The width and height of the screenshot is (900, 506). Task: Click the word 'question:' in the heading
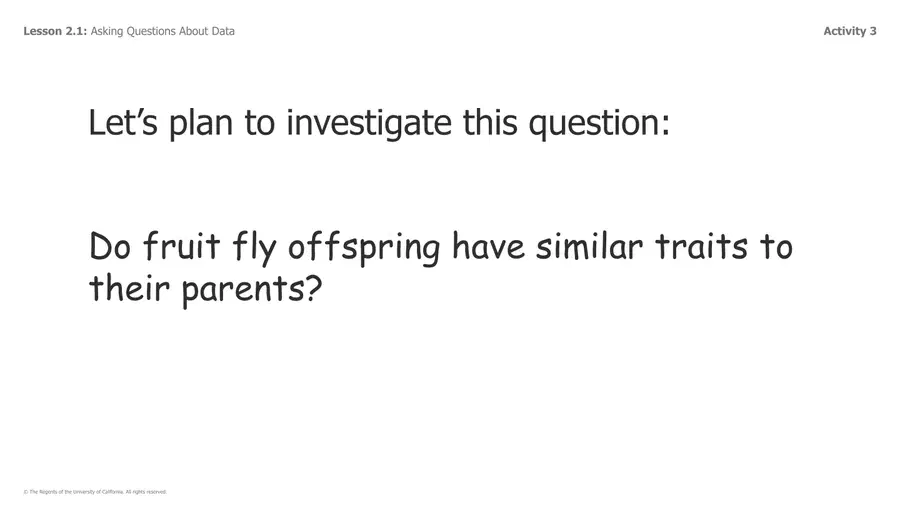tap(599, 124)
